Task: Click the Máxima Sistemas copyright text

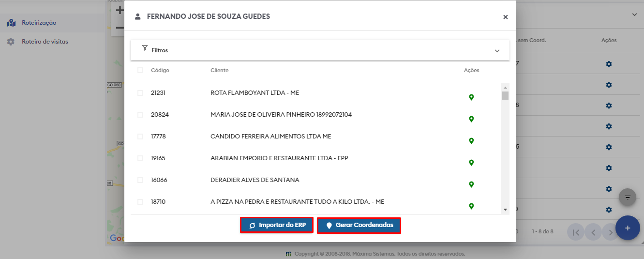Action: (379, 254)
